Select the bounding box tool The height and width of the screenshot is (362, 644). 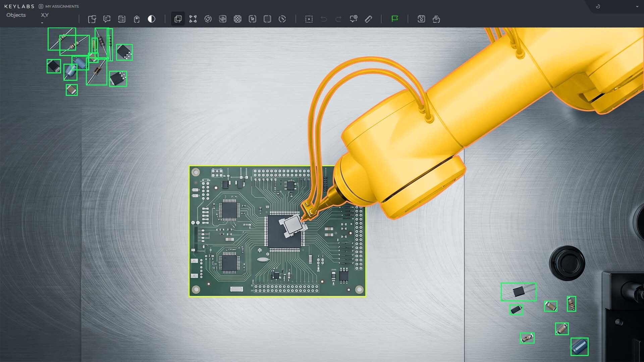pos(178,19)
